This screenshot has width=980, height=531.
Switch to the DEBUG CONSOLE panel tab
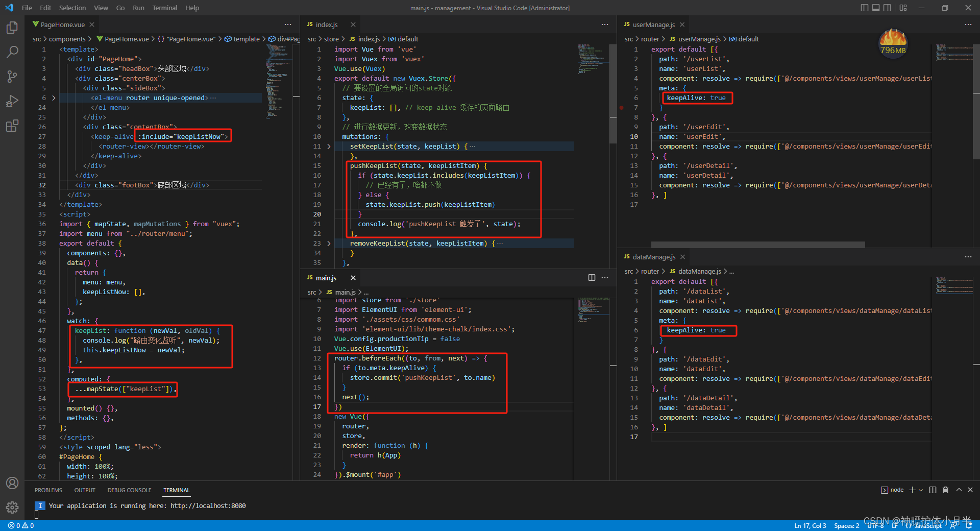pyautogui.click(x=129, y=490)
